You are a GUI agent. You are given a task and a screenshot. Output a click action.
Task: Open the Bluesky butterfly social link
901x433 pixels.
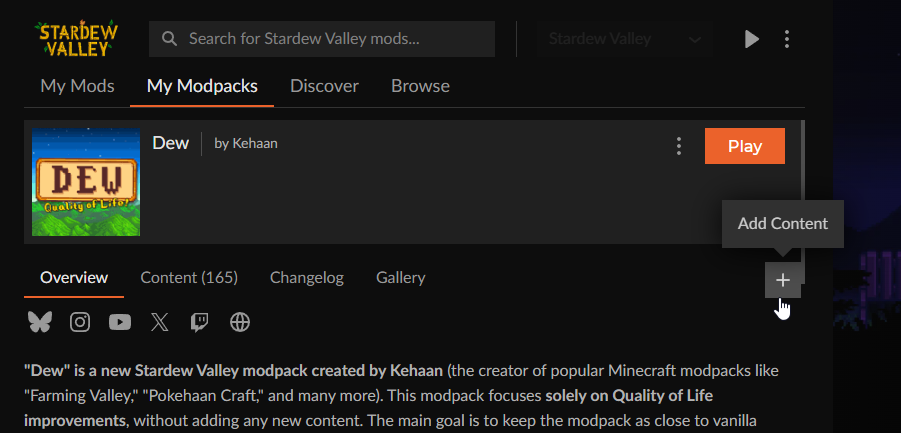40,322
